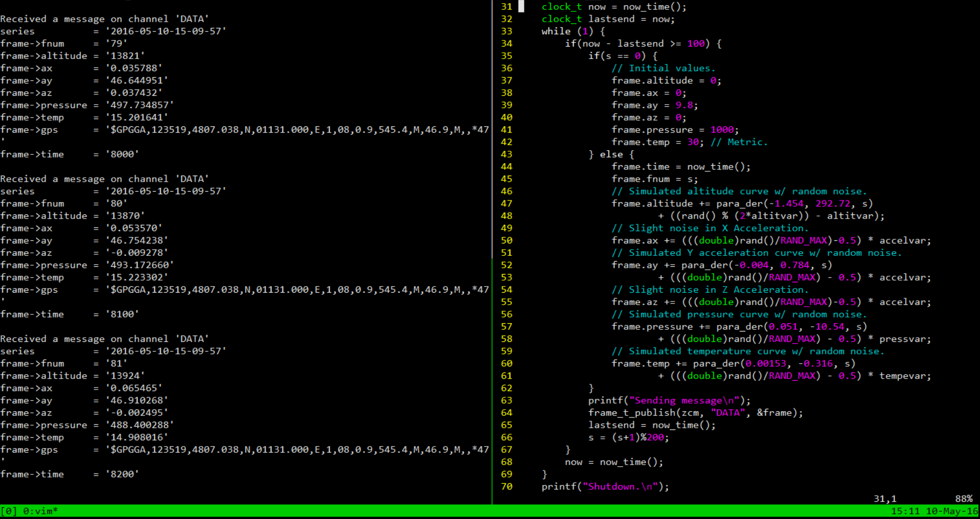
Task: Click the '// Initial values.' comment
Action: (664, 68)
